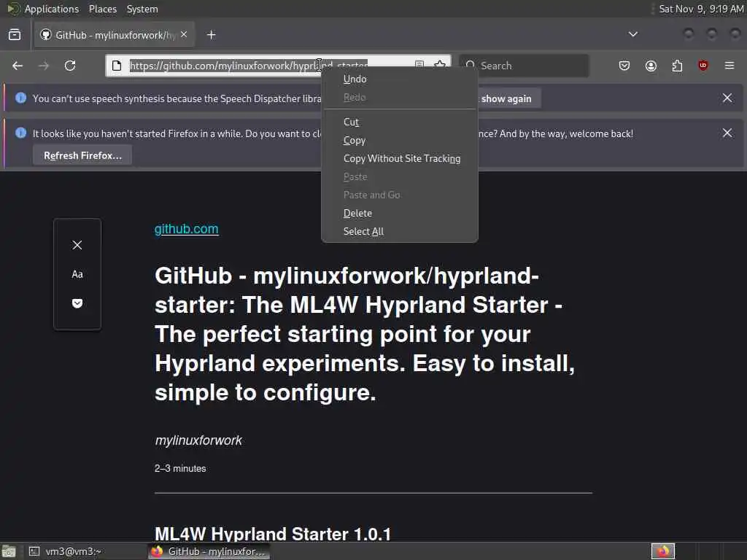
Task: Toggle reader view icon in address bar
Action: [x=419, y=63]
